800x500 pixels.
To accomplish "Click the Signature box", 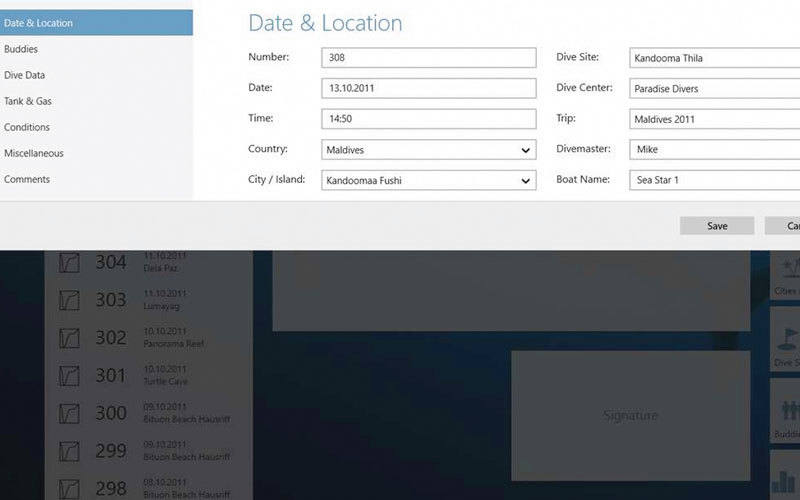I will (630, 415).
